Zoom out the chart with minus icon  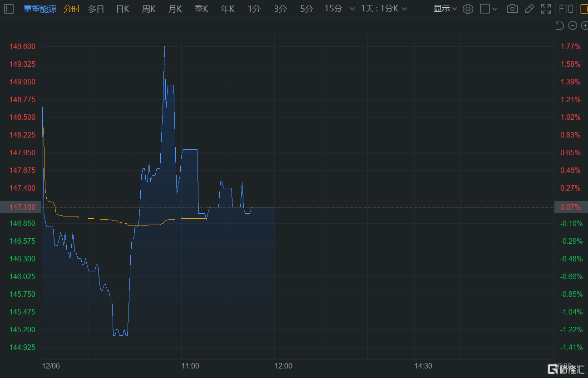[573, 25]
